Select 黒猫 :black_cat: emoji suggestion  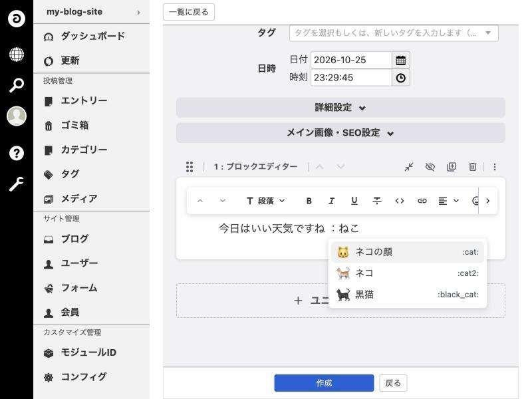click(408, 295)
